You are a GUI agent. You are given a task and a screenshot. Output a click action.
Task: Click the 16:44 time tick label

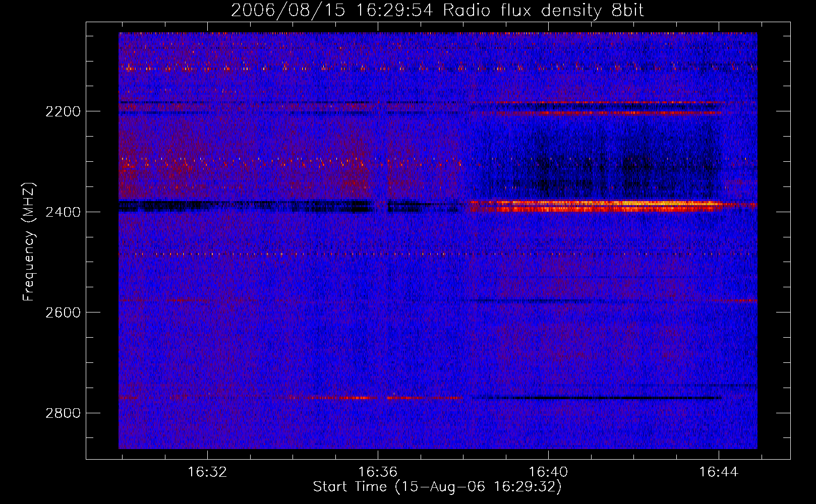pyautogui.click(x=719, y=472)
